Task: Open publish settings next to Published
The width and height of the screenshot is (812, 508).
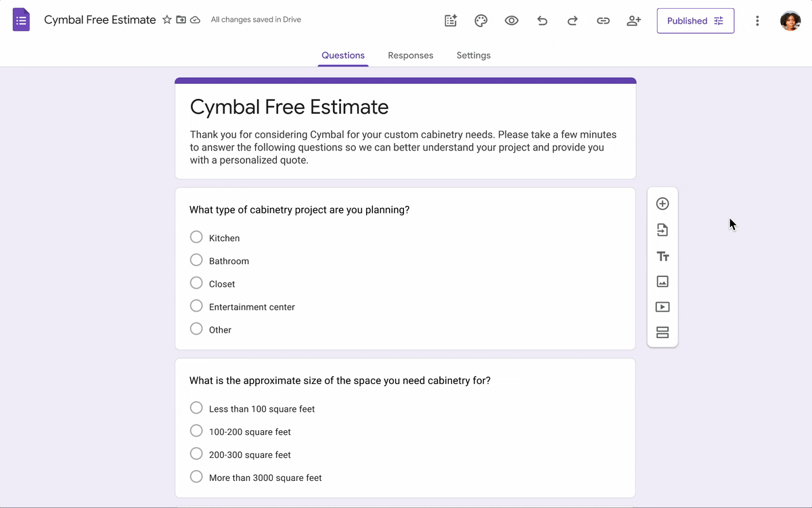Action: click(719, 20)
